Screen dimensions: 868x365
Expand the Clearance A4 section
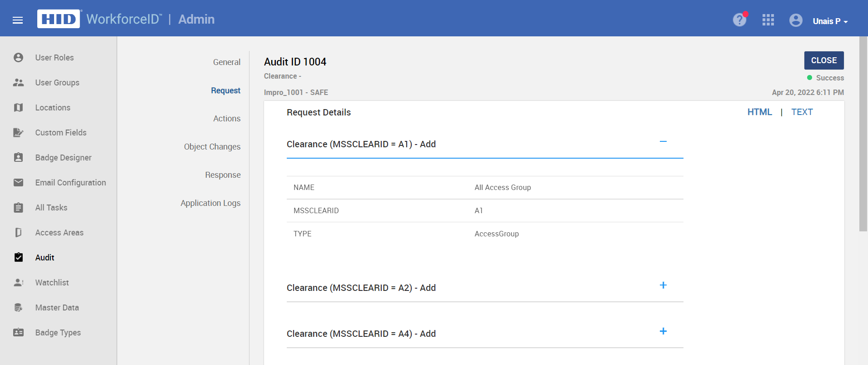[663, 331]
